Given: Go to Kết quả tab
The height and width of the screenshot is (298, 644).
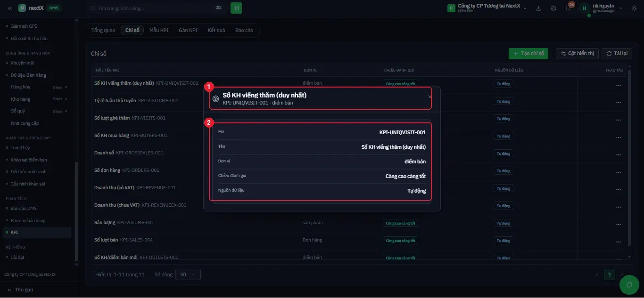Looking at the screenshot, I should [216, 30].
